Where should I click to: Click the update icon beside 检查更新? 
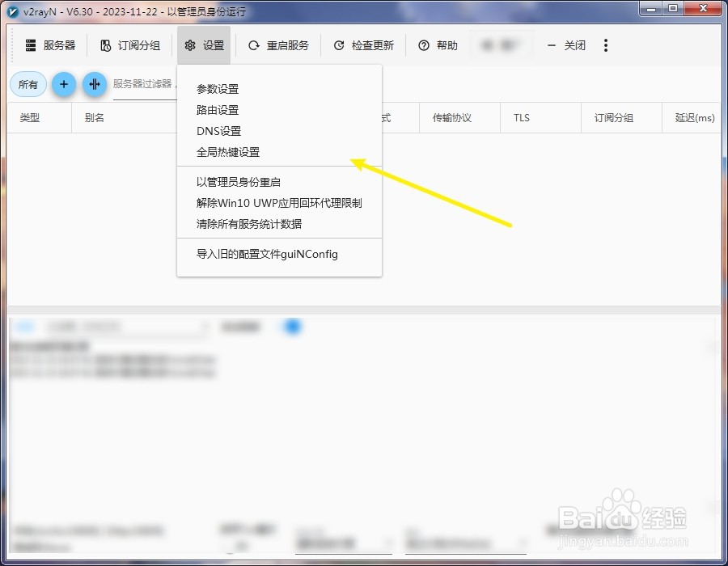339,45
